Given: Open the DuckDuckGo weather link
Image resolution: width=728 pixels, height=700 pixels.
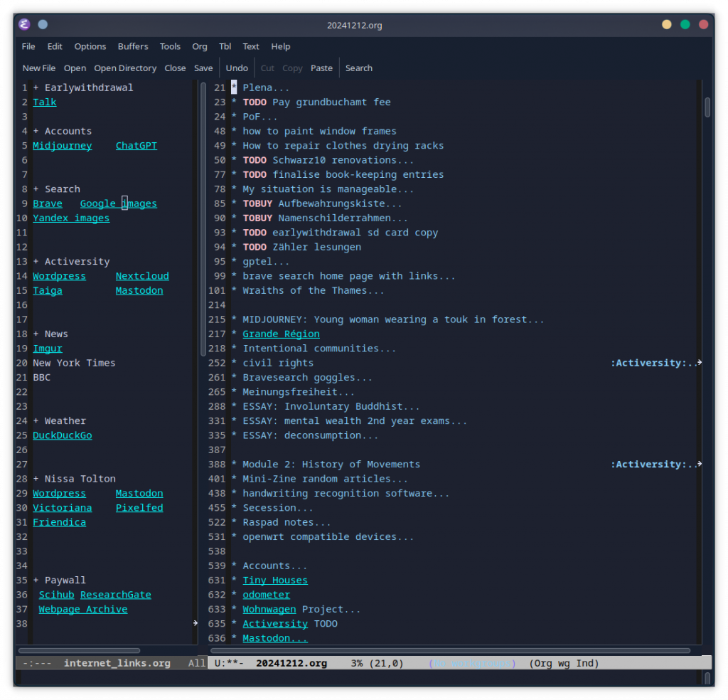Looking at the screenshot, I should point(63,435).
